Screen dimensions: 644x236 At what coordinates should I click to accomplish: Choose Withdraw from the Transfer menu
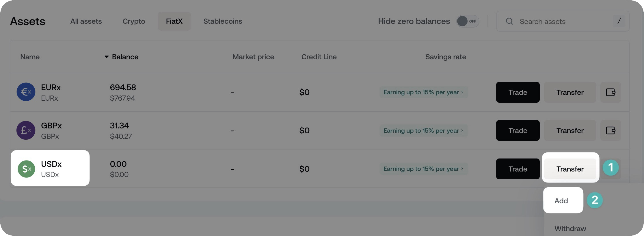pos(570,228)
